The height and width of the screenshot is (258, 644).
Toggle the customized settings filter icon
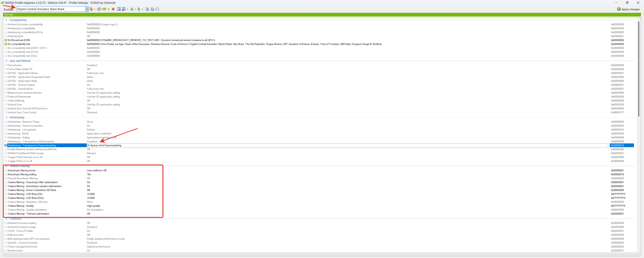[x=147, y=9]
